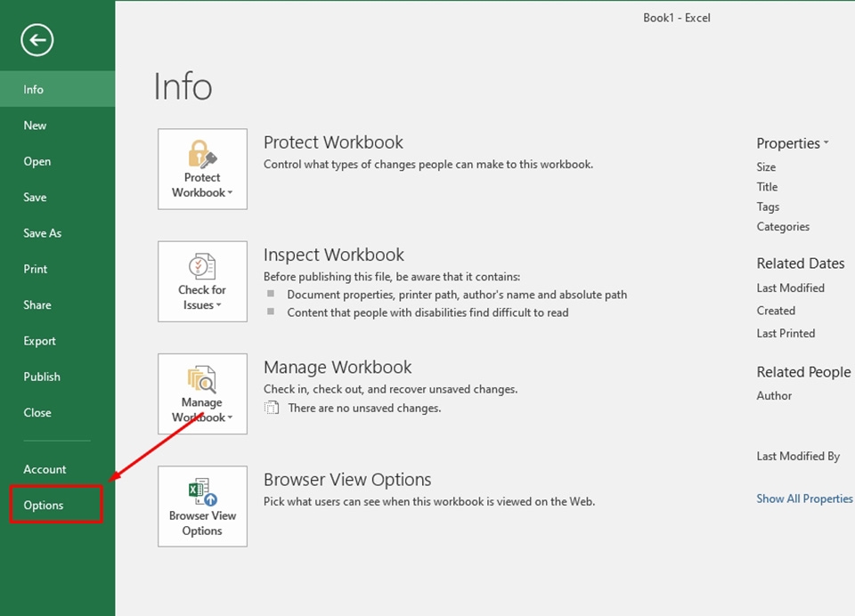Click the Protect Workbook lock icon button

click(202, 169)
